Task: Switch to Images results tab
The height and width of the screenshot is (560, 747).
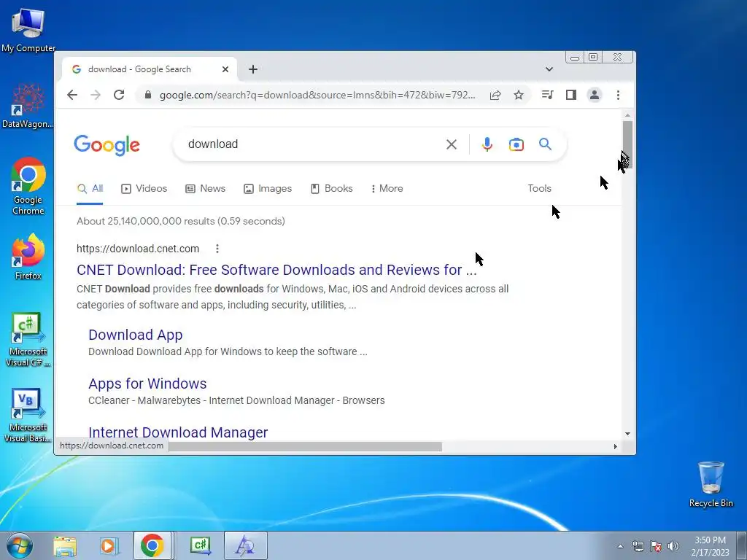Action: point(268,189)
